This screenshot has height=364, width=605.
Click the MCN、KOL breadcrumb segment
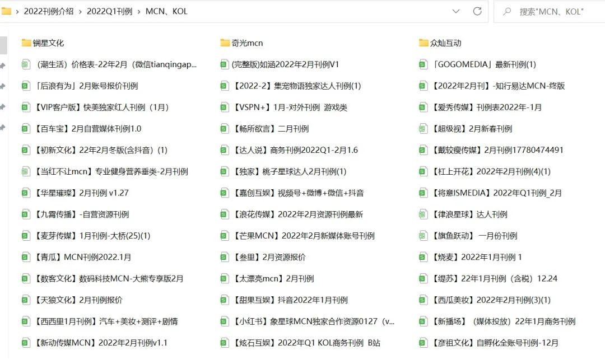(x=166, y=11)
